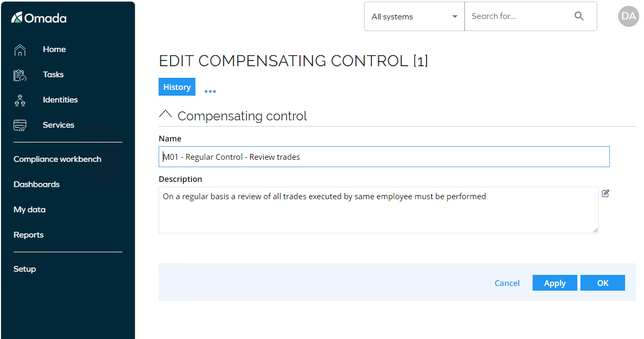Image resolution: width=644 pixels, height=339 pixels.
Task: Open the Reports section
Action: click(28, 234)
